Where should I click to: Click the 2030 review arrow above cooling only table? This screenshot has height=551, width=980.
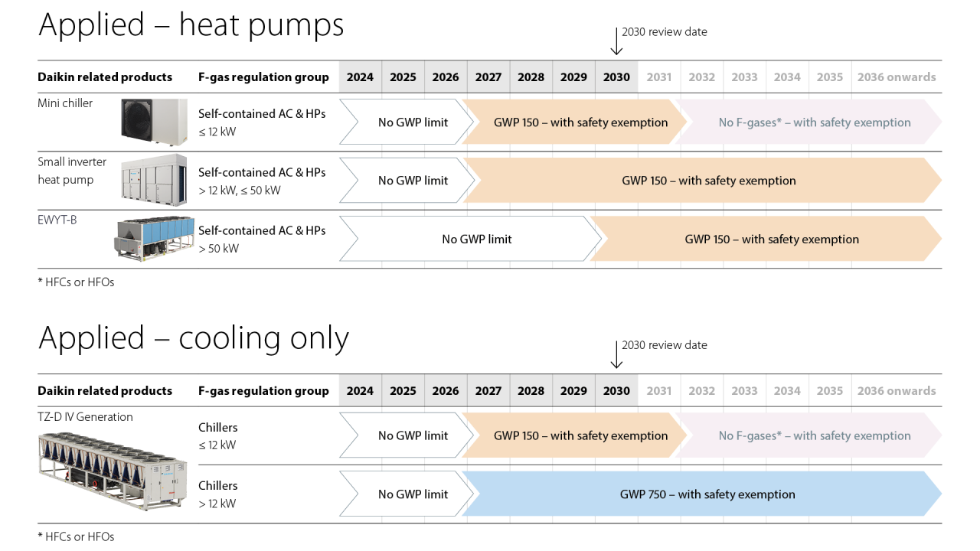616,354
